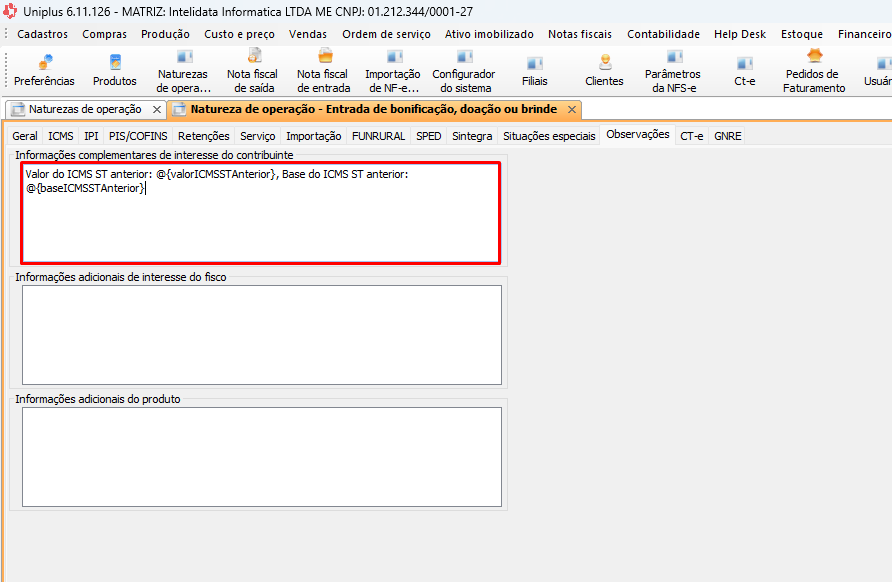Open Naturezas de operação toolbar icon
892x582 pixels.
(183, 72)
